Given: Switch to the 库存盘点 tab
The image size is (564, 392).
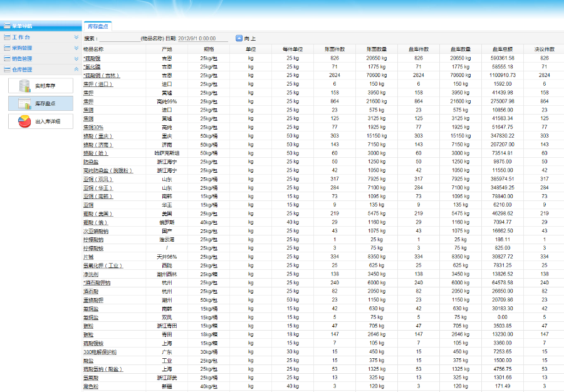Looking at the screenshot, I should (98, 26).
